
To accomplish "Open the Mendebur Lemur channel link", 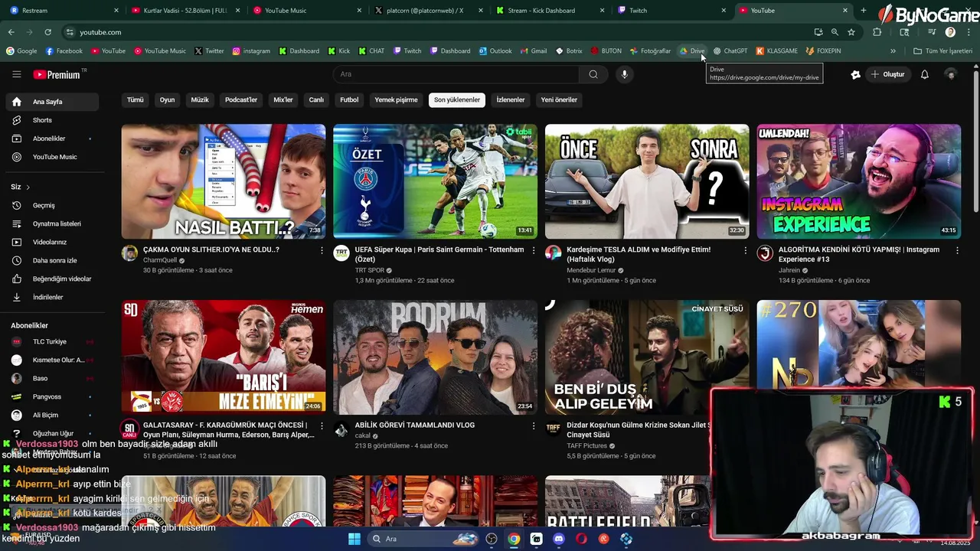I will coord(591,270).
